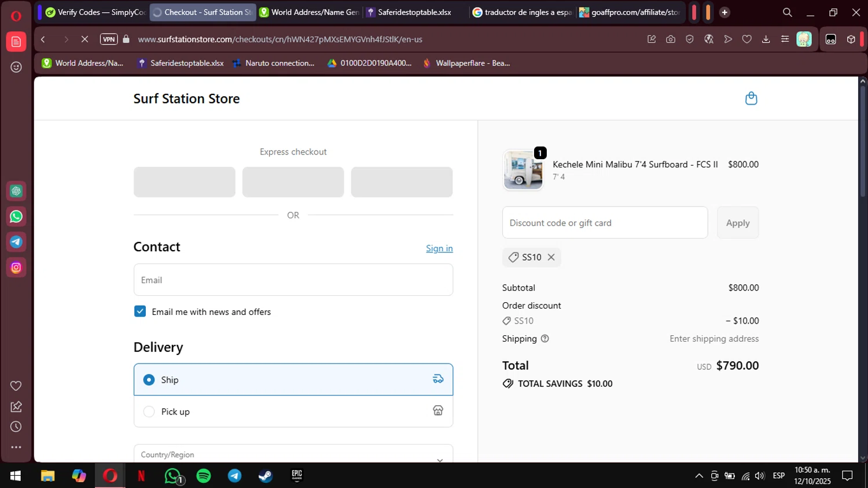Open Wallpaperflare bookmark
The height and width of the screenshot is (488, 868).
coord(467,63)
